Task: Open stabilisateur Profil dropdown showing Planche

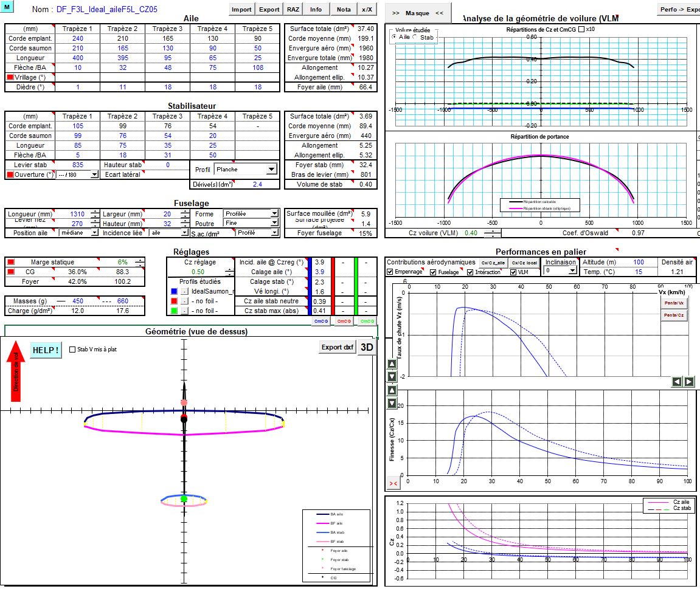Action: tap(271, 170)
